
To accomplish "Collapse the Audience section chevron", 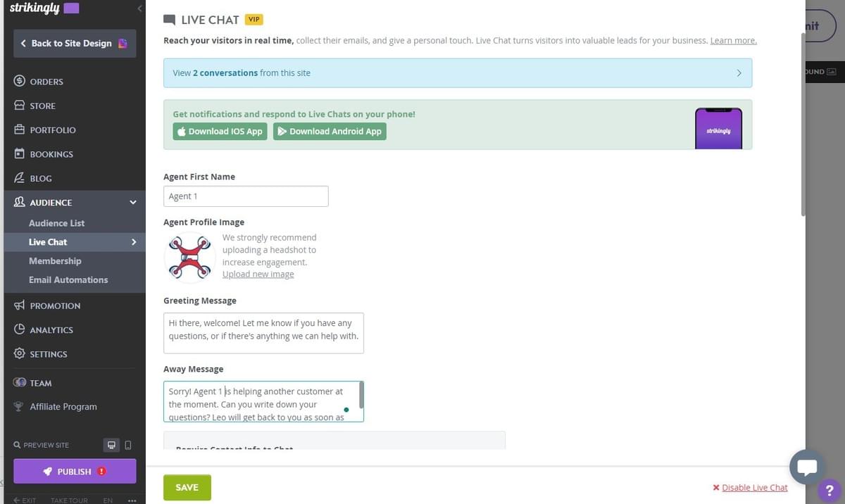I will (x=133, y=203).
